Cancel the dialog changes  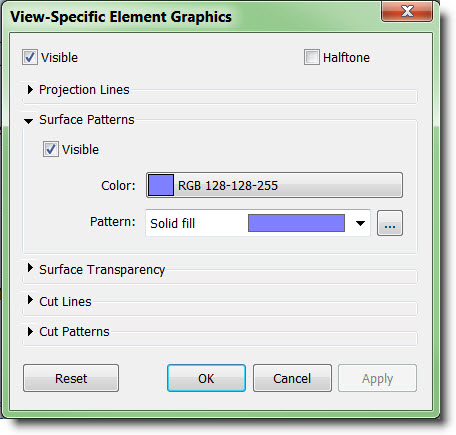pos(292,378)
